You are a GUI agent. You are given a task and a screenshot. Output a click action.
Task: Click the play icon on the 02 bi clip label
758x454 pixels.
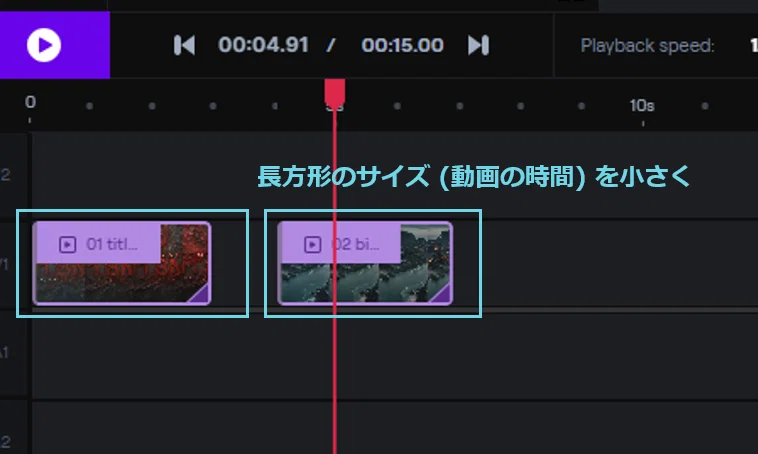pyautogui.click(x=312, y=245)
